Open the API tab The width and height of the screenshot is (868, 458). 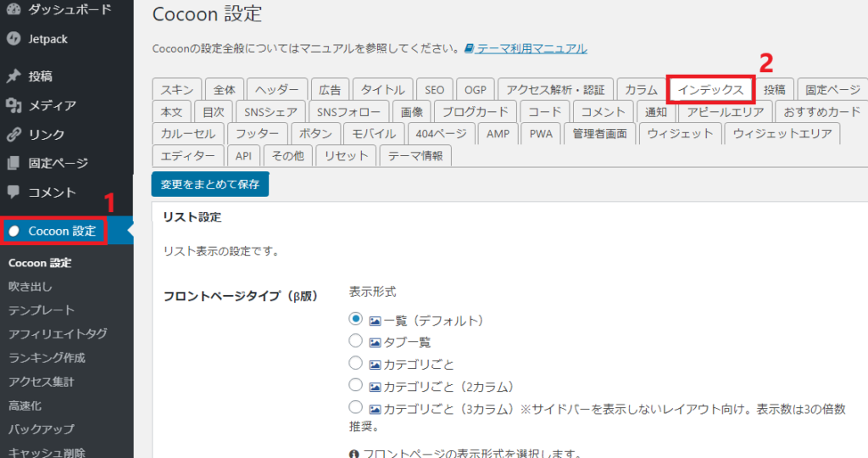(243, 155)
